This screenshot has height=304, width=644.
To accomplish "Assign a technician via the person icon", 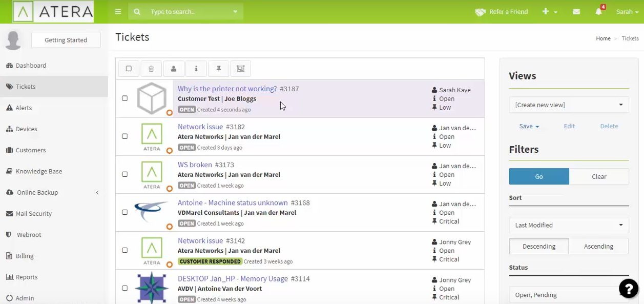I will (174, 68).
